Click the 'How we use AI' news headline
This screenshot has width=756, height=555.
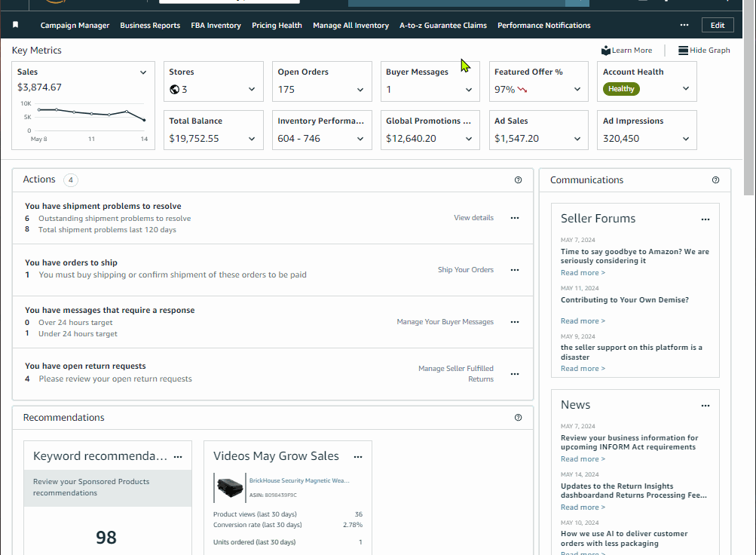[x=624, y=538]
